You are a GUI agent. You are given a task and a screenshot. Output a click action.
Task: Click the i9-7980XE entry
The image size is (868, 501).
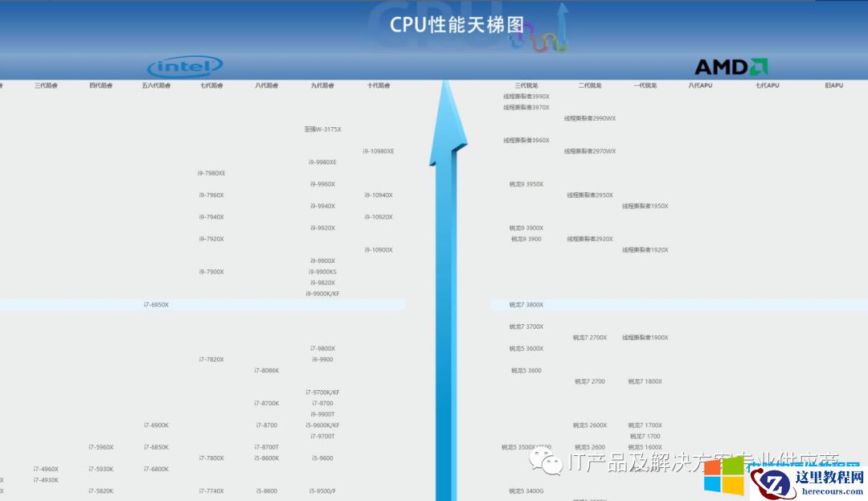tap(211, 173)
